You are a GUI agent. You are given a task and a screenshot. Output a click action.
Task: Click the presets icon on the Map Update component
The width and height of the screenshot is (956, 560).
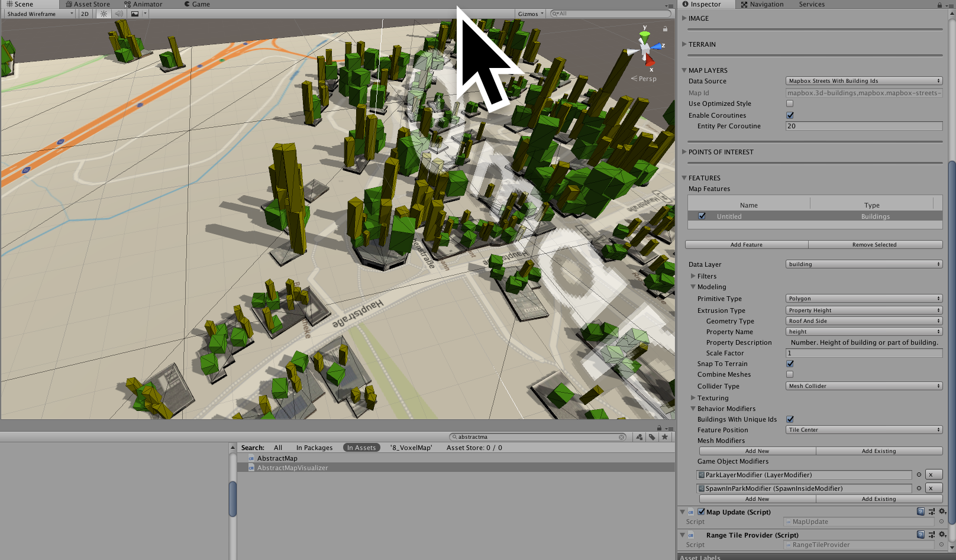coord(931,512)
